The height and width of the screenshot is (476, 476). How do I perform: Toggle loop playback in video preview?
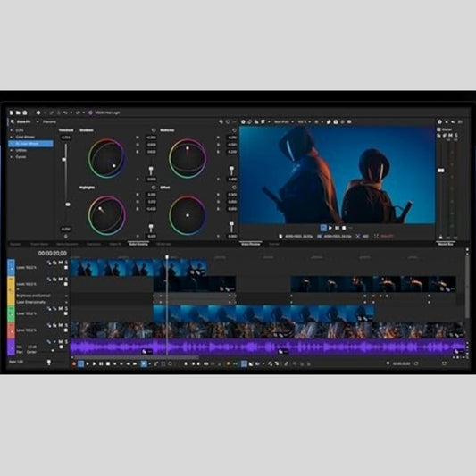point(323,228)
